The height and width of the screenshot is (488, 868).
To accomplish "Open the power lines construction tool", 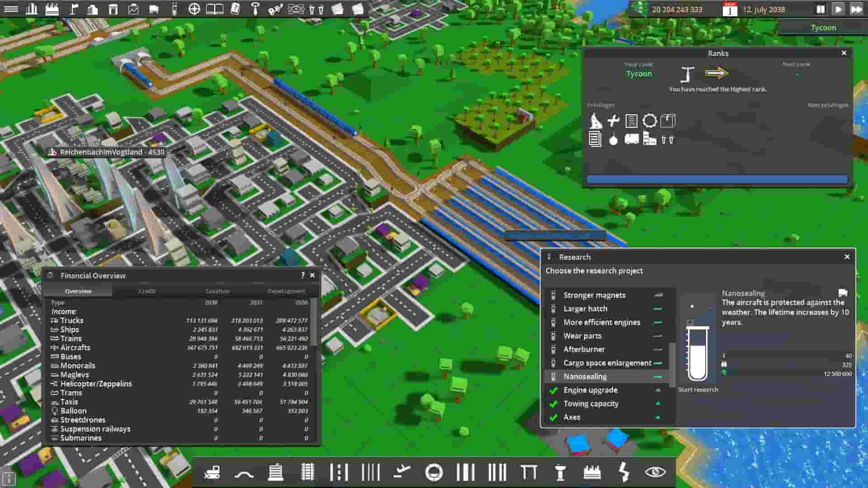I will pyautogui.click(x=623, y=473).
